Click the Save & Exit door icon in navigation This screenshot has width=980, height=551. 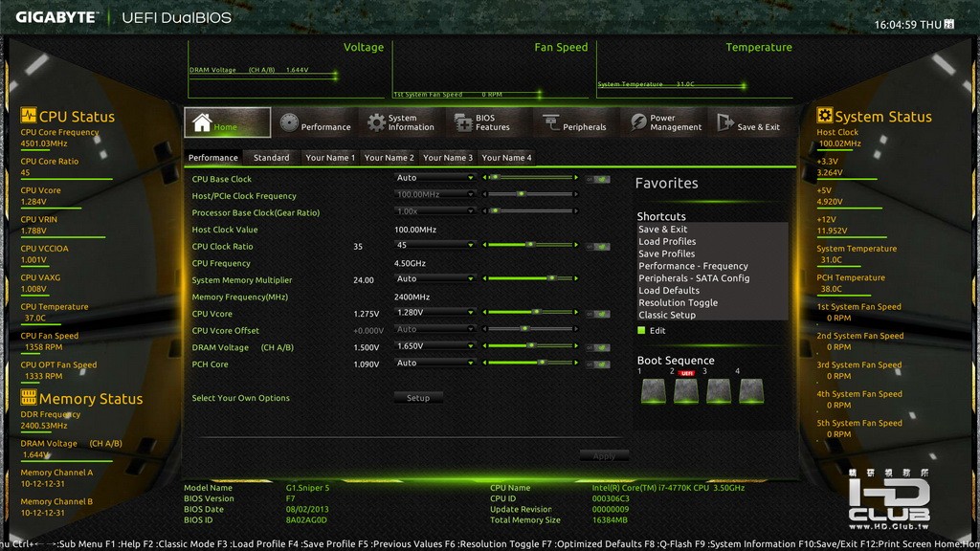tap(725, 122)
